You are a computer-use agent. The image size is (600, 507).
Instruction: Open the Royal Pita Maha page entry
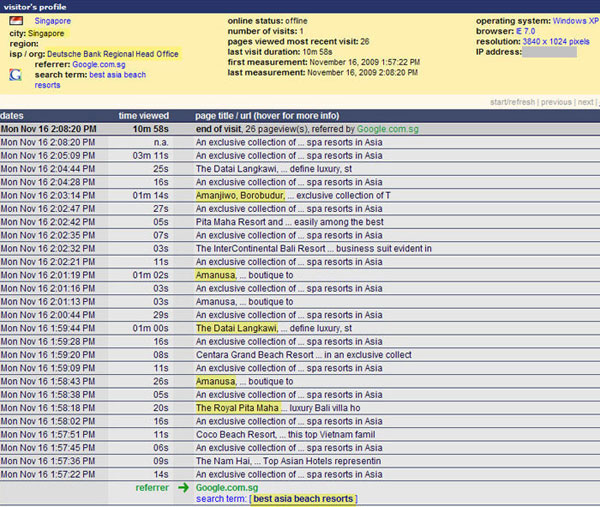pos(238,408)
